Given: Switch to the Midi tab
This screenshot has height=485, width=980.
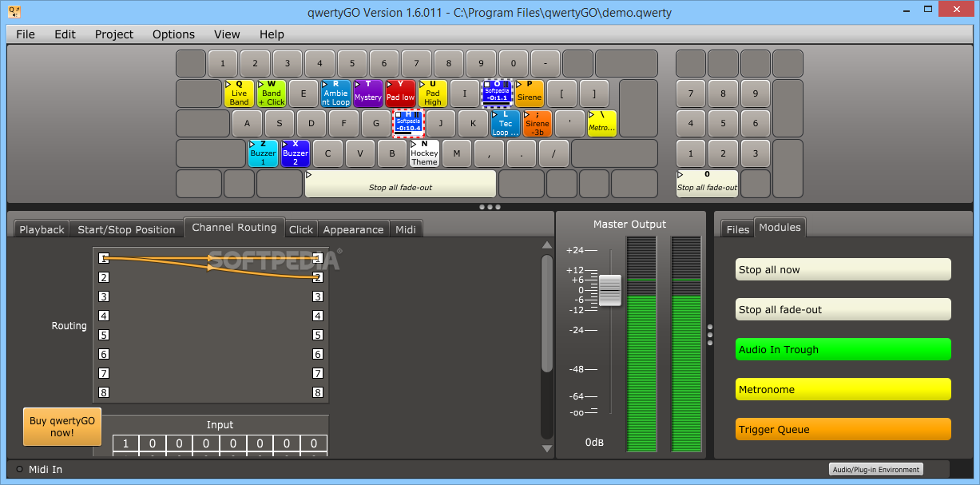Looking at the screenshot, I should (406, 229).
